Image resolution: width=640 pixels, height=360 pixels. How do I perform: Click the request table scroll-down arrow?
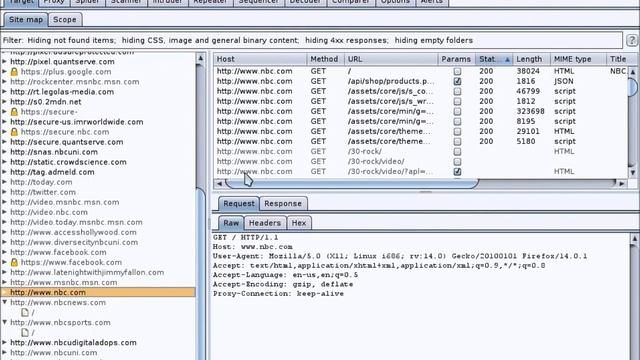coord(633,173)
